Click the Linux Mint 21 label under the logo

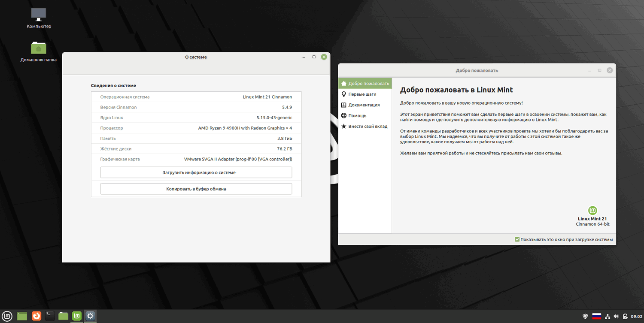pyautogui.click(x=592, y=219)
